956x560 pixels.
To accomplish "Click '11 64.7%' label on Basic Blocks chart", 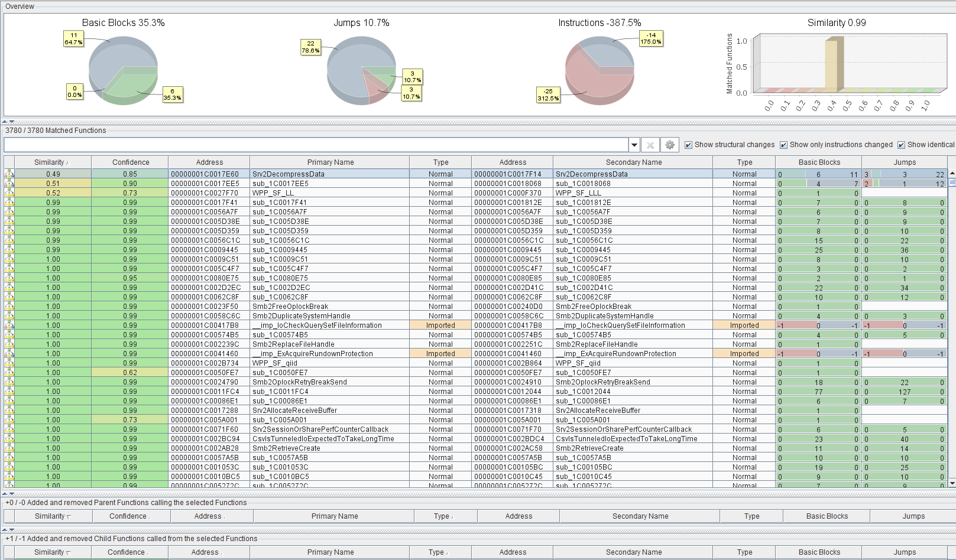I will tap(73, 39).
